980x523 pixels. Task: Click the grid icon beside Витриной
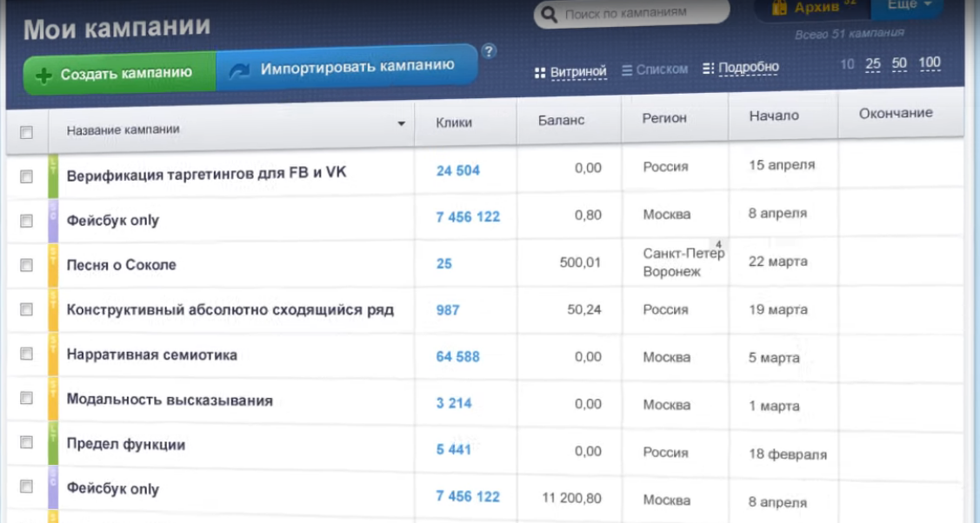coord(540,73)
